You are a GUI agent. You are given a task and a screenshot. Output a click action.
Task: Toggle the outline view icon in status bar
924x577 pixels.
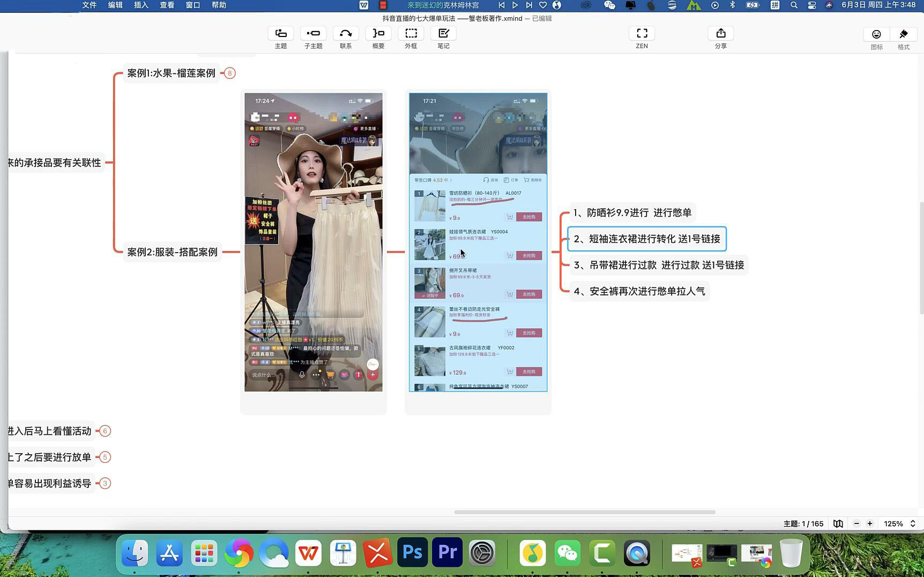838,524
